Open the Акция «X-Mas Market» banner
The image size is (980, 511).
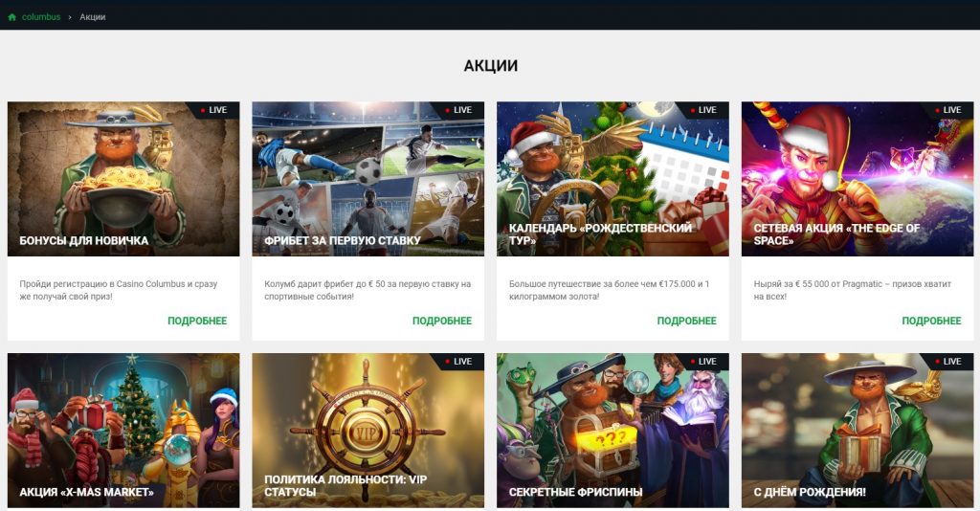[x=123, y=431]
